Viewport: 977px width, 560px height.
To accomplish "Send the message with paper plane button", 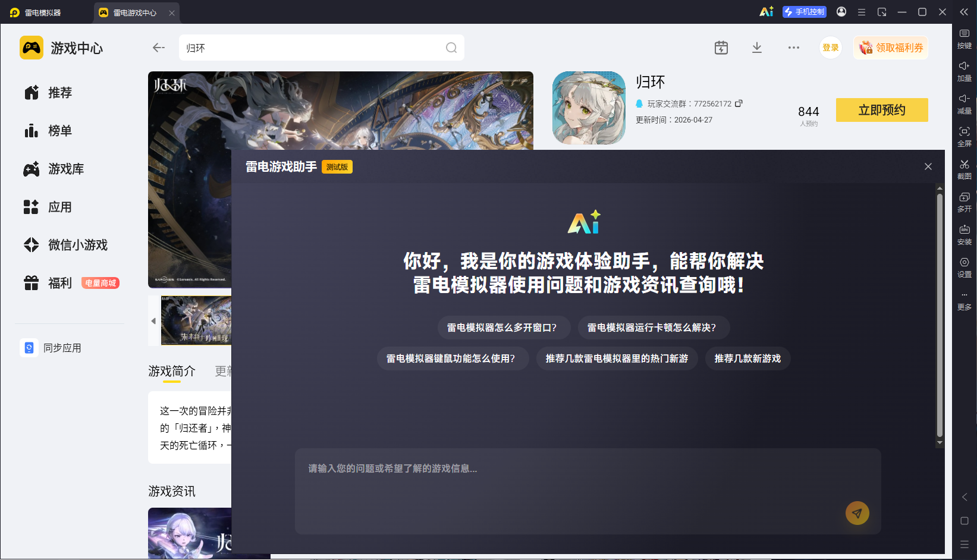I will [857, 513].
